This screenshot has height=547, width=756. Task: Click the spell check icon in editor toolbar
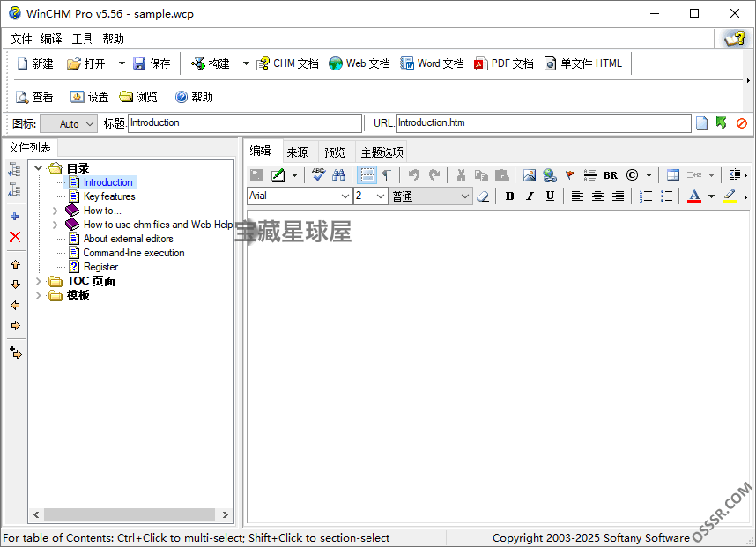pos(318,174)
